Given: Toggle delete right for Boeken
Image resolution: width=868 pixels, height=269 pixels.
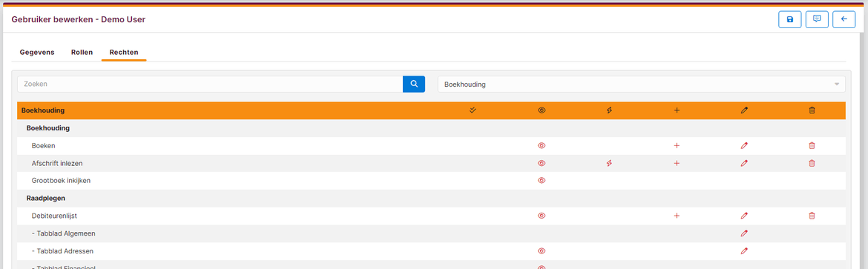Looking at the screenshot, I should point(812,145).
